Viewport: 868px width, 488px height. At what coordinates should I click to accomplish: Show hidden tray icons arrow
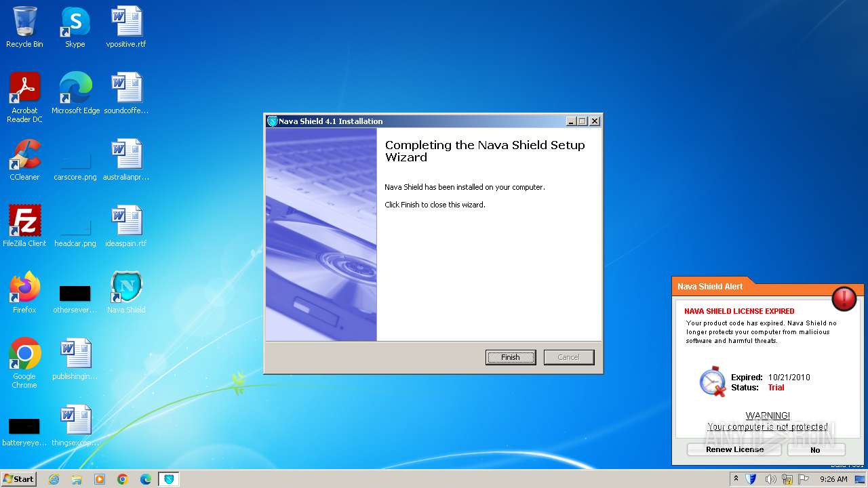[x=736, y=479]
